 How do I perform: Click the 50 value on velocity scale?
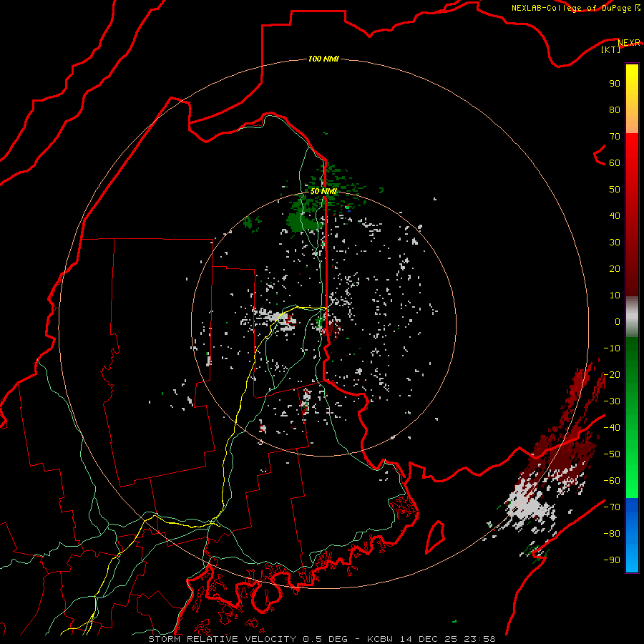tap(615, 190)
